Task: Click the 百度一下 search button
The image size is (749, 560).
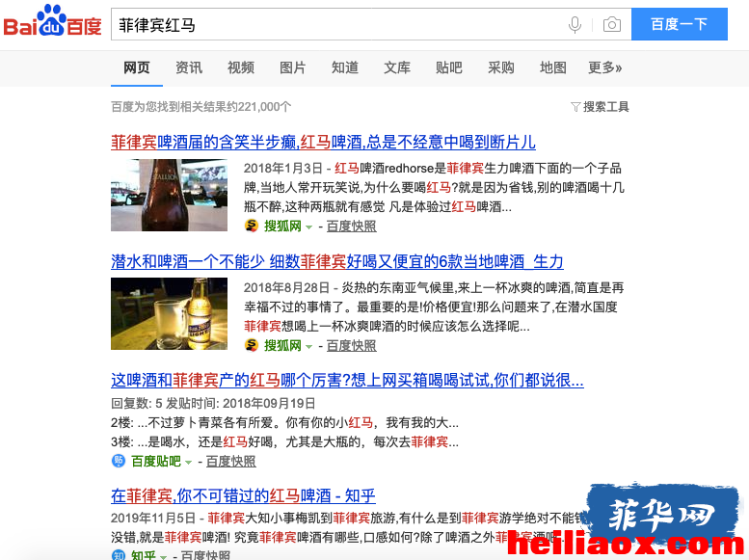Action: (x=680, y=24)
